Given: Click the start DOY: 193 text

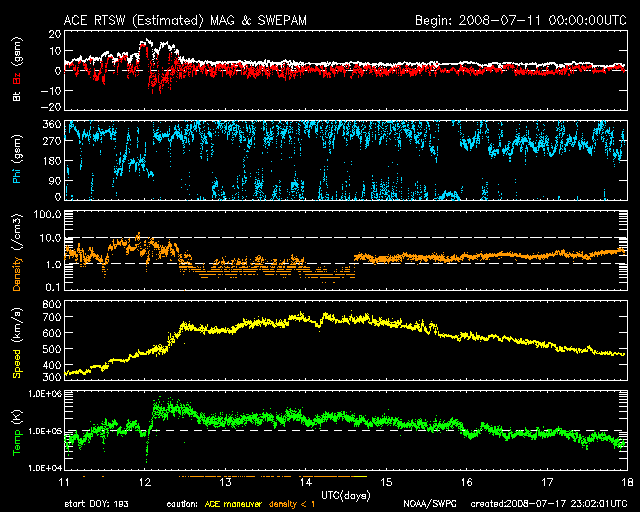Looking at the screenshot, I should click(98, 503).
